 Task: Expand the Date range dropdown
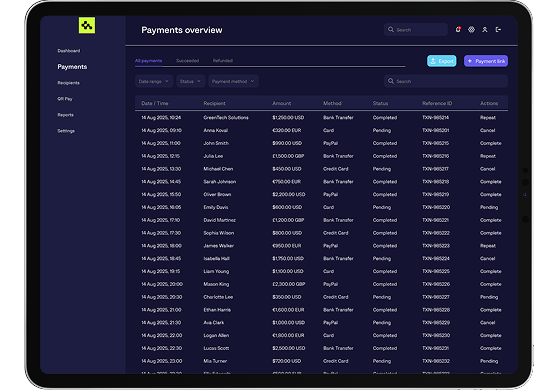(154, 81)
